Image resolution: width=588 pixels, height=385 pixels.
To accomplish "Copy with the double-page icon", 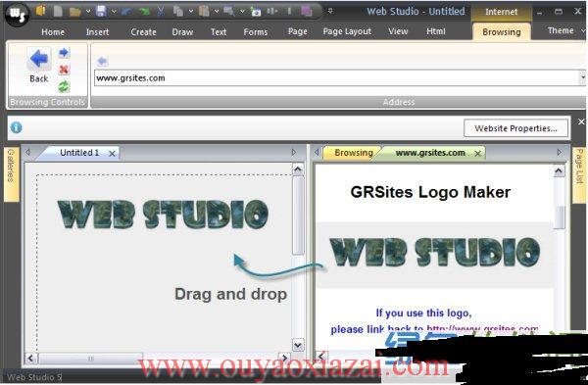I will [178, 11].
